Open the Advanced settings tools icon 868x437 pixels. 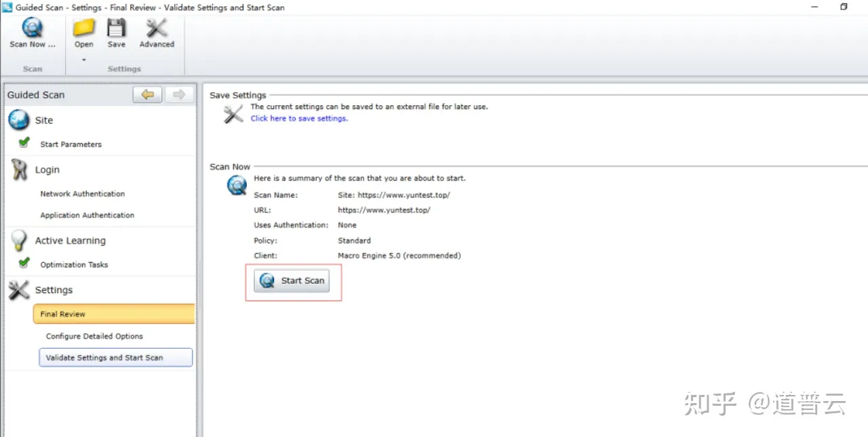(155, 28)
